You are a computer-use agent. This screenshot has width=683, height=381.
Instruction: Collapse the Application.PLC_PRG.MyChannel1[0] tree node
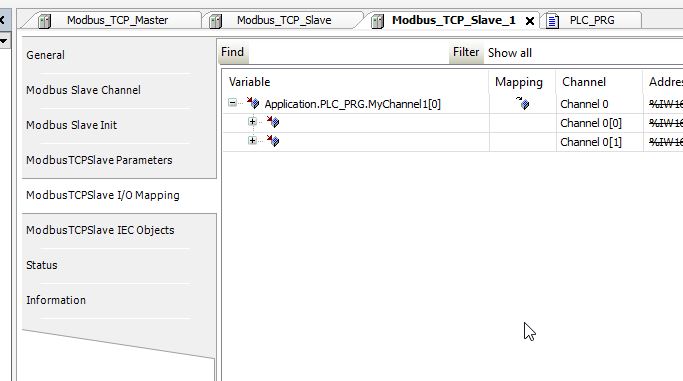click(233, 103)
